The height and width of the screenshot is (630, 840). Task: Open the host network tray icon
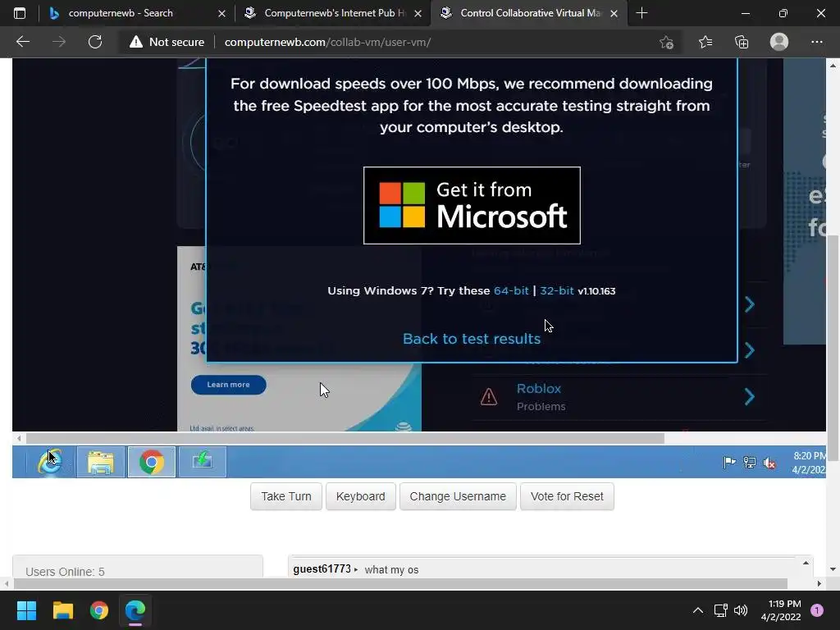coord(720,610)
